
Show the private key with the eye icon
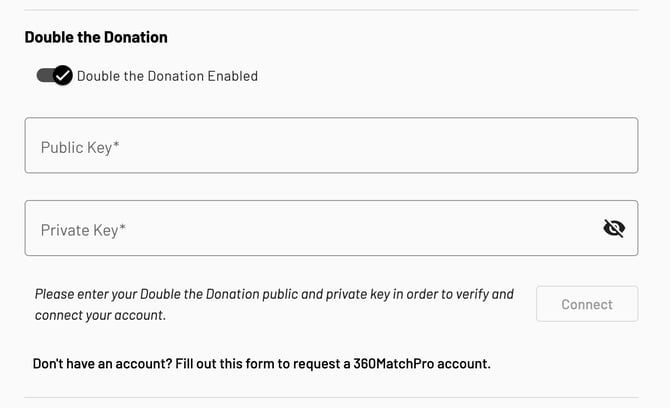click(x=614, y=229)
